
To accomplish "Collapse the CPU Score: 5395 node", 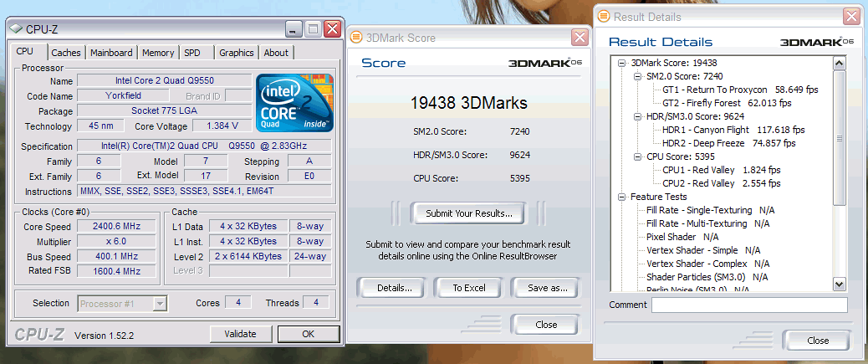I will 637,156.
